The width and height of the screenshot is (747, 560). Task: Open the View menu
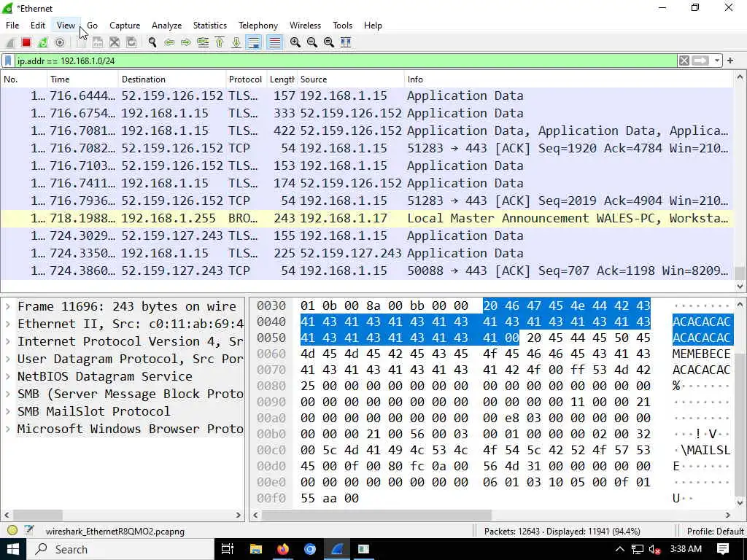pos(66,26)
